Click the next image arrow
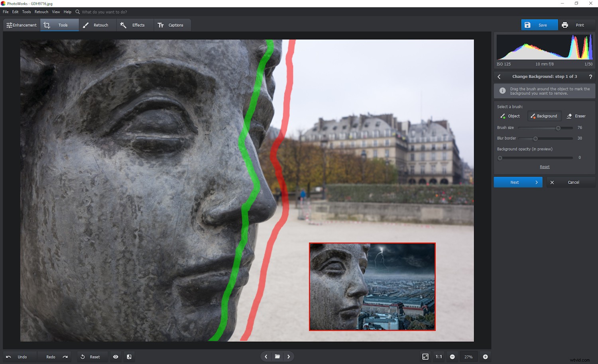 (289, 356)
